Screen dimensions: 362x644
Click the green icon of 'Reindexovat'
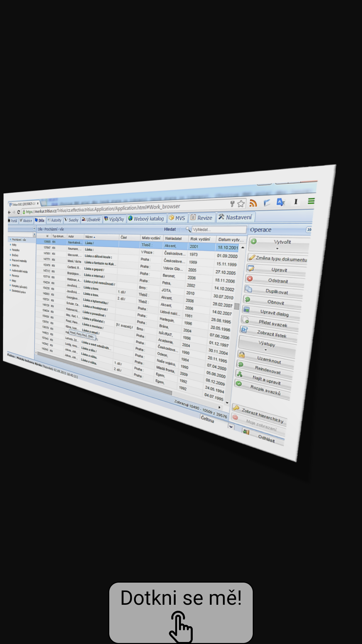(240, 364)
